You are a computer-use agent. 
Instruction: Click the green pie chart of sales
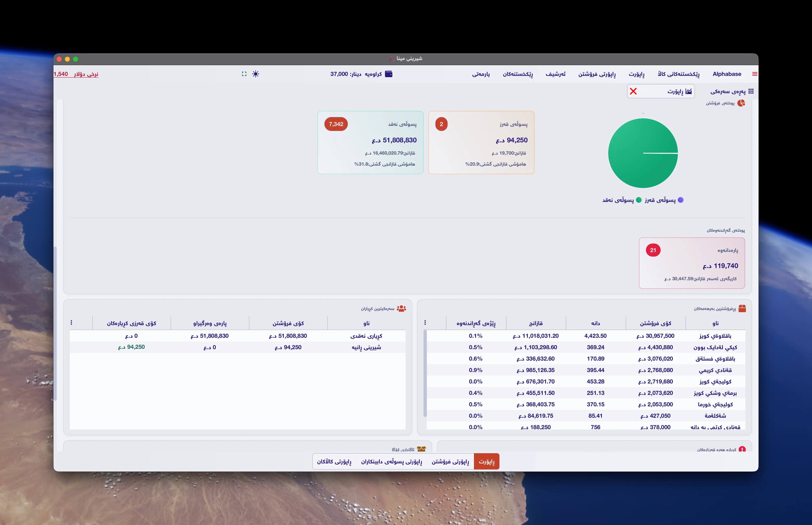coord(643,153)
